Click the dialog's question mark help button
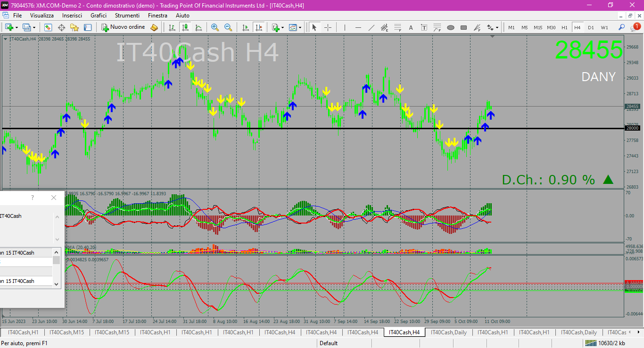 pyautogui.click(x=33, y=198)
